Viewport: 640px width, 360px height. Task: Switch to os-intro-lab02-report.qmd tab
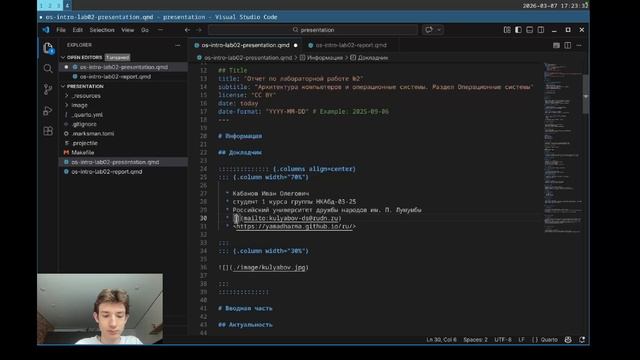coord(351,45)
